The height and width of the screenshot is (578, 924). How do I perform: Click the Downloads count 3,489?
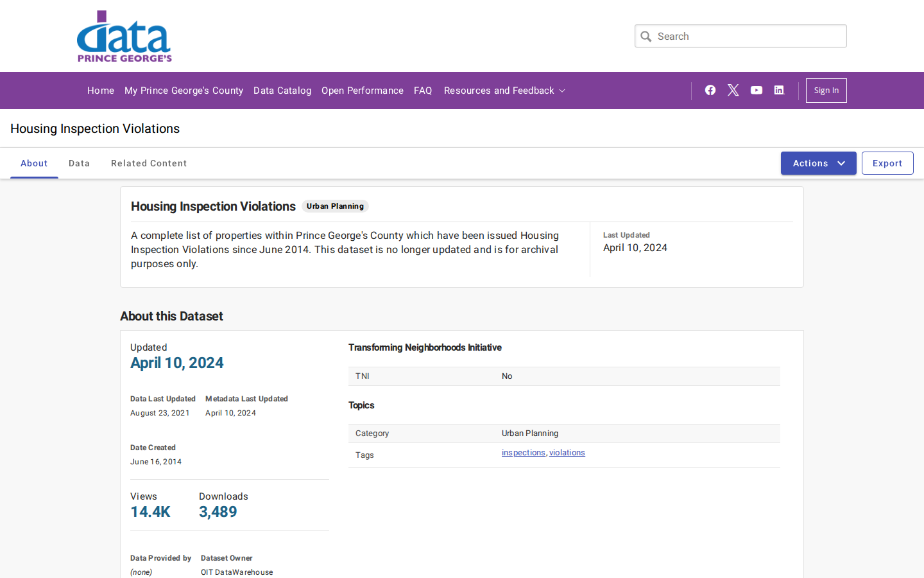218,512
